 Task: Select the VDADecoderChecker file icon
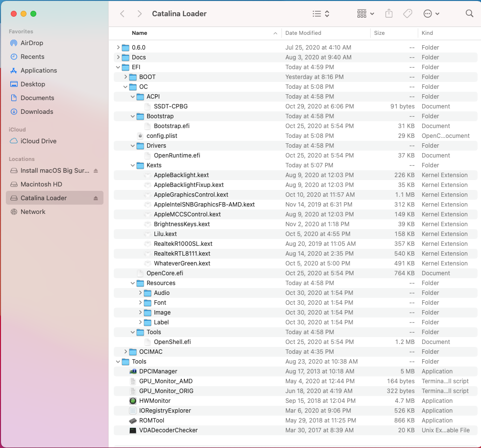click(133, 430)
